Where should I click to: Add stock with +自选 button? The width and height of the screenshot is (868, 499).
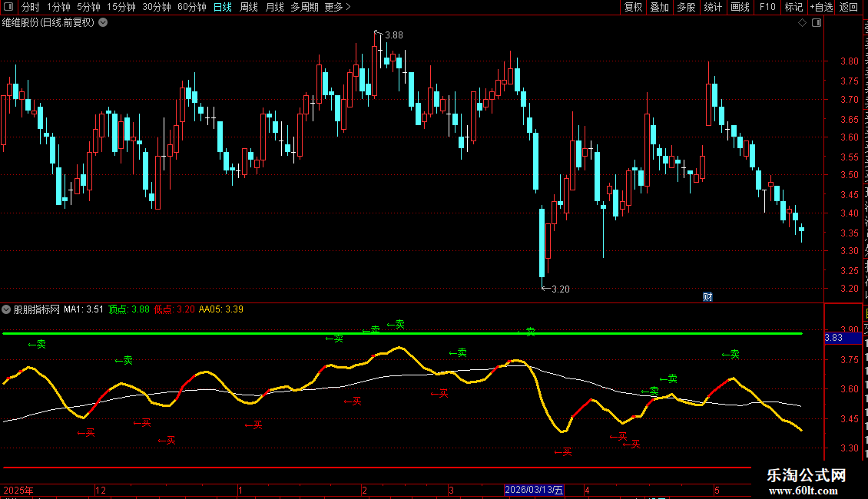pos(821,7)
